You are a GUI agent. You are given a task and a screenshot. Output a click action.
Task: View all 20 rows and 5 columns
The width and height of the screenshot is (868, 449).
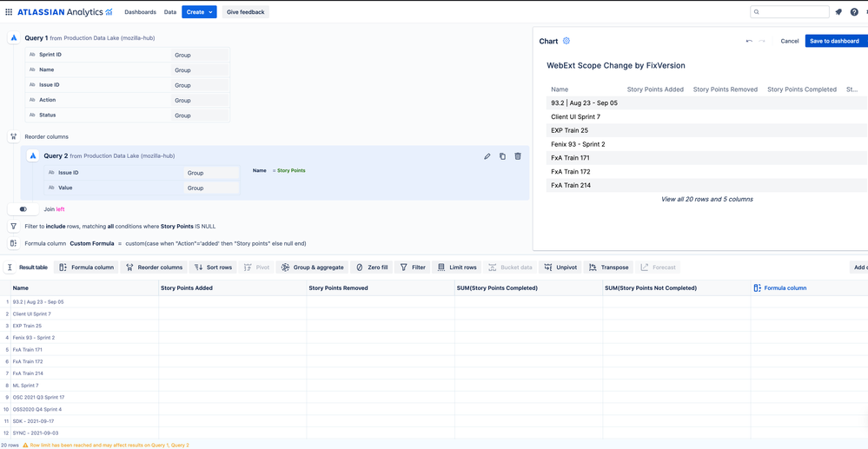(706, 199)
